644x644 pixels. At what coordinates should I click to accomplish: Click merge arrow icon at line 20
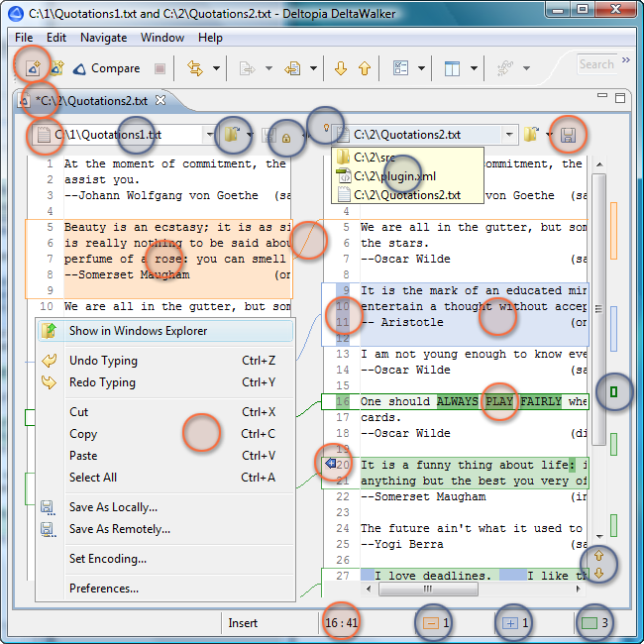330,464
